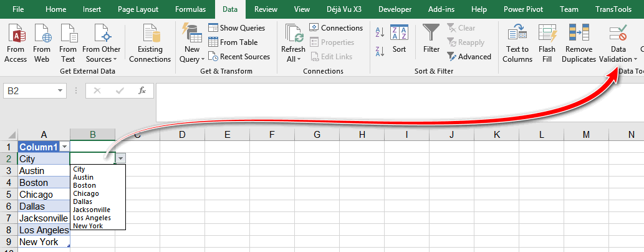Click Advanced filter option
644x252 pixels.
[469, 57]
